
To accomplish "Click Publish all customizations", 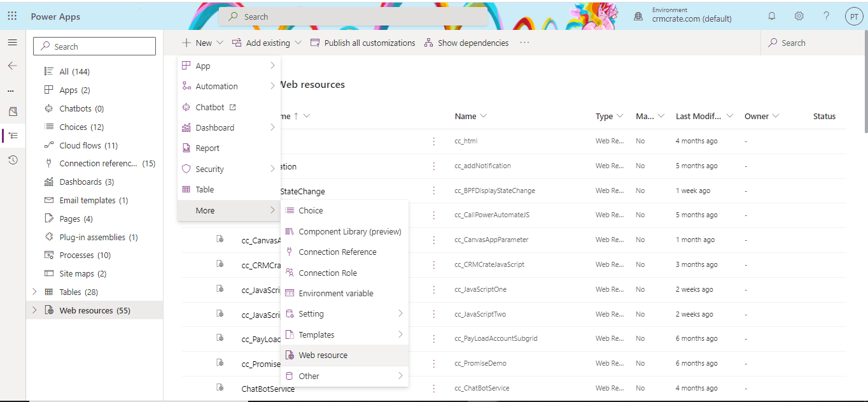I will tap(363, 43).
